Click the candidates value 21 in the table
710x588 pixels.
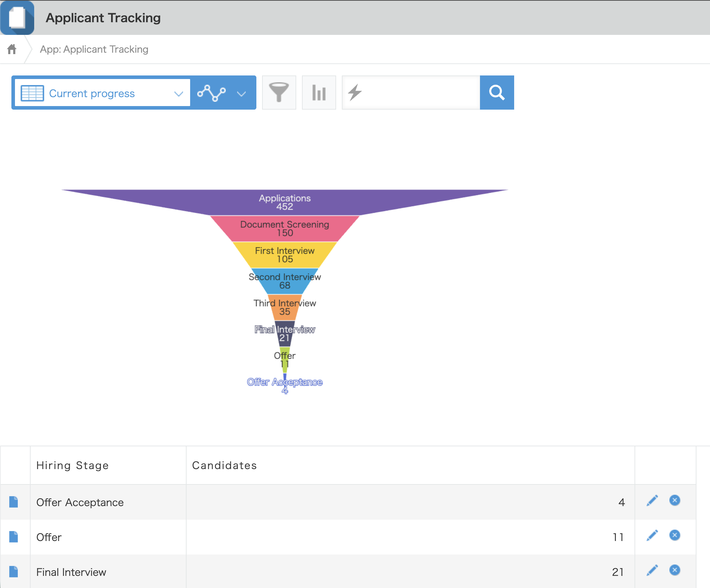tap(618, 572)
